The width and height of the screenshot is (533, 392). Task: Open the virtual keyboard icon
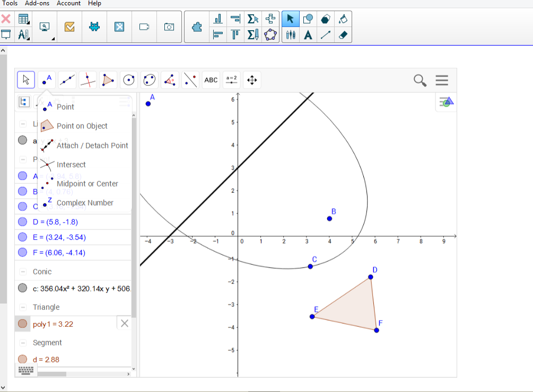(26, 370)
